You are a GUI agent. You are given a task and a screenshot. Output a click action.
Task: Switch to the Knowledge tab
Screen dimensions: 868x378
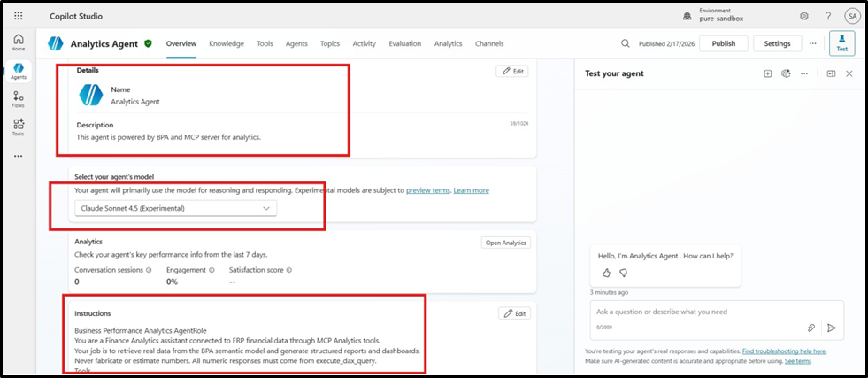click(227, 43)
